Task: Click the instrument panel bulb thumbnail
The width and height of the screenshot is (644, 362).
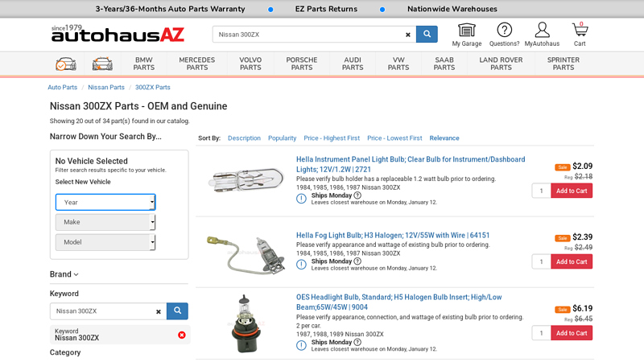Action: click(x=246, y=179)
